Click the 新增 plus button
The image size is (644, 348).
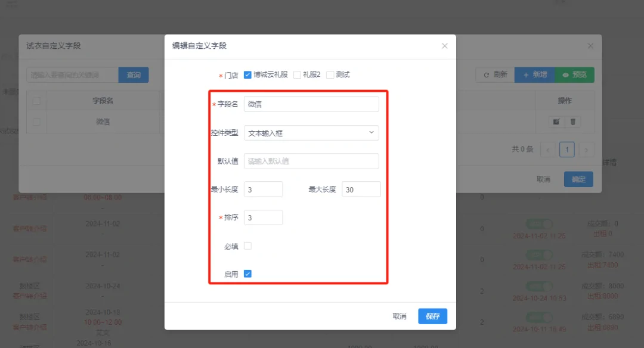(534, 75)
